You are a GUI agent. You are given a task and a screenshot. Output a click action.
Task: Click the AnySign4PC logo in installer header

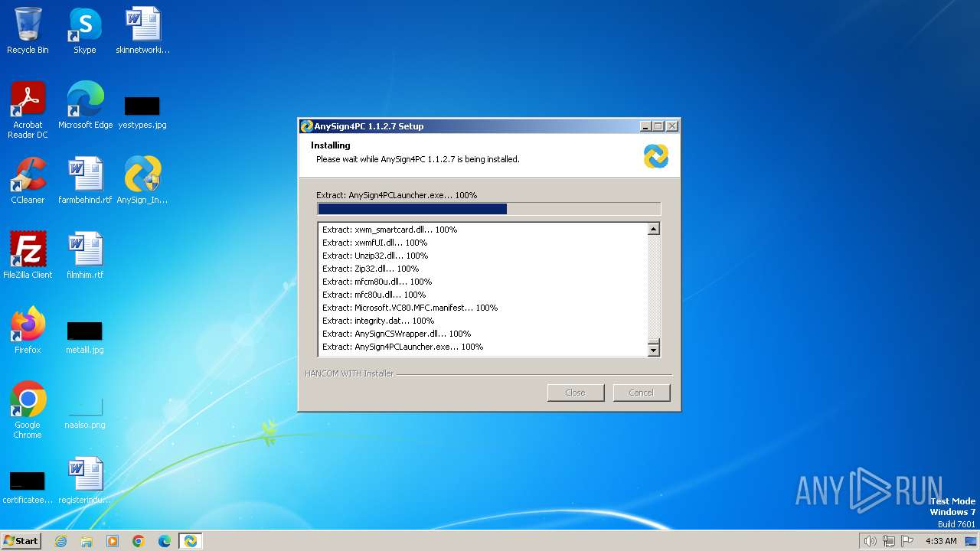[x=656, y=156]
